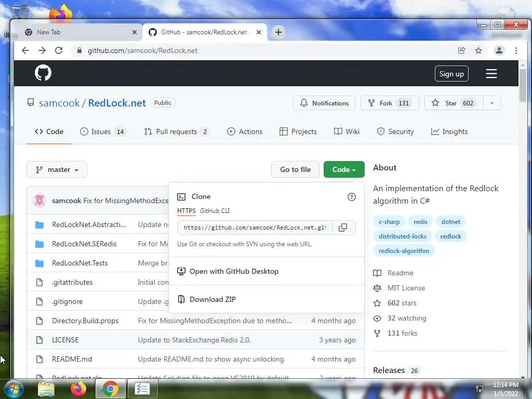
Task: Open the Releases 26 heading link
Action: coord(395,370)
